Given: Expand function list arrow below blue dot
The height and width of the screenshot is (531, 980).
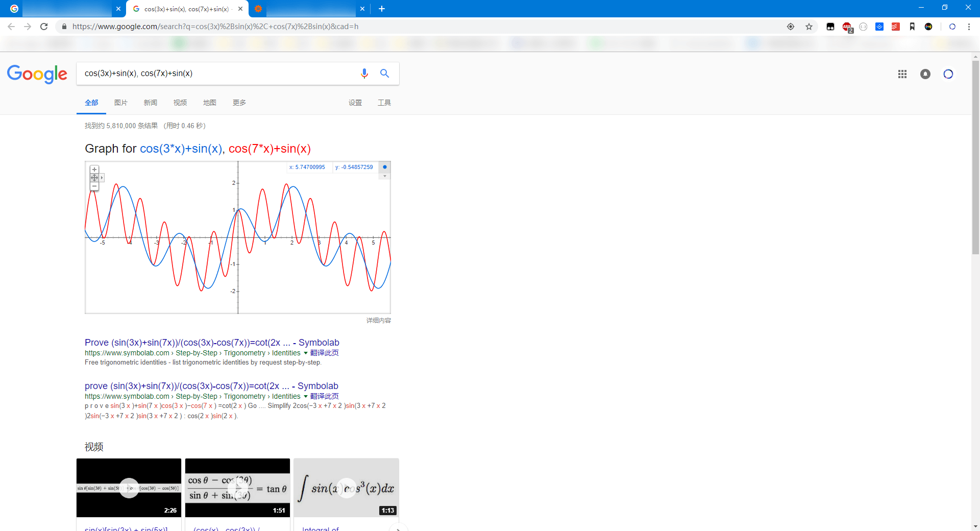Looking at the screenshot, I should pyautogui.click(x=385, y=176).
